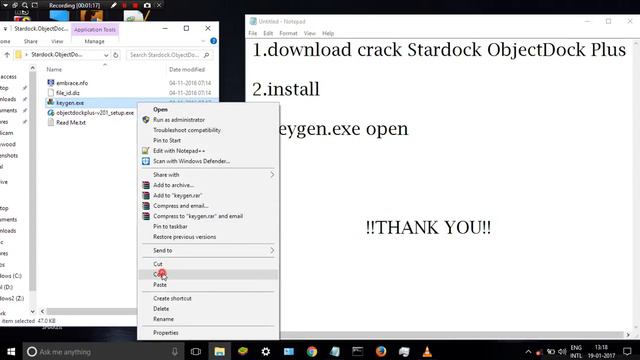
Task: Open Properties from context menu
Action: tap(165, 333)
